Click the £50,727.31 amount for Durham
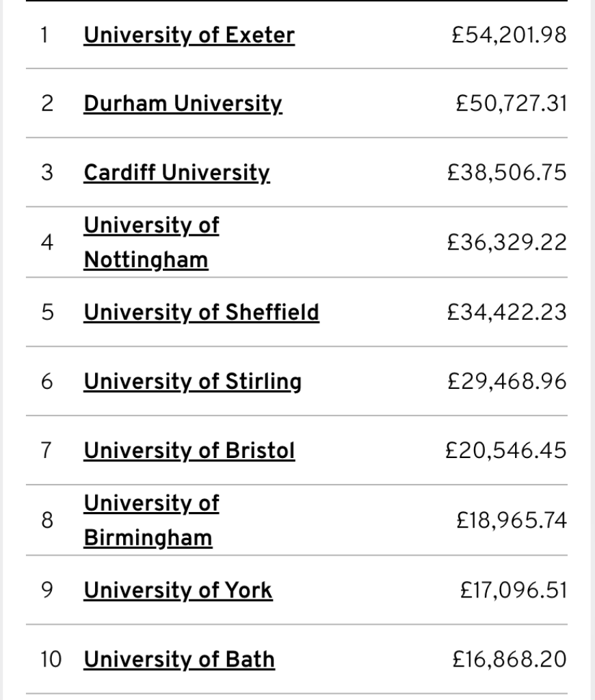This screenshot has height=700, width=595. point(511,104)
